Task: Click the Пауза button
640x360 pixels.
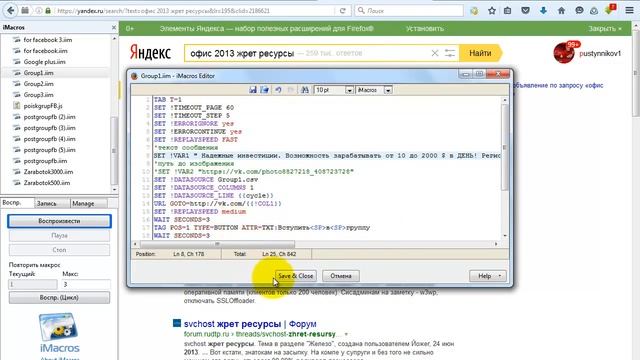Action: [59, 236]
